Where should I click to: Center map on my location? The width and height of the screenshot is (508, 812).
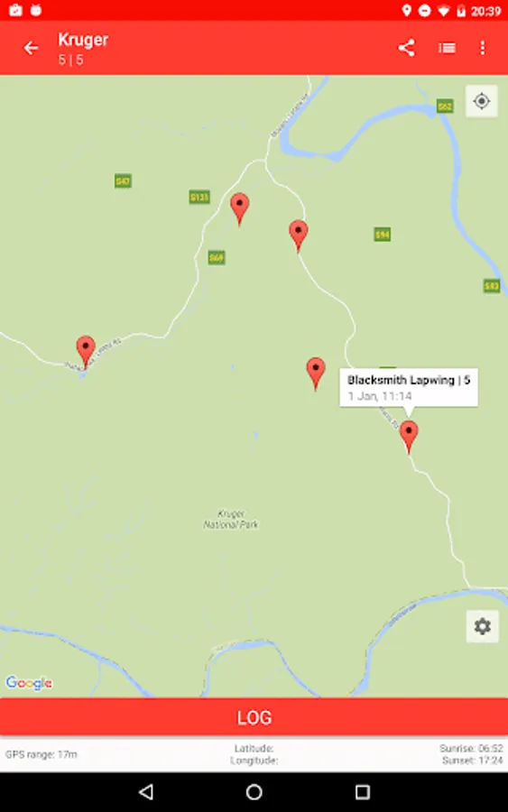tap(482, 101)
